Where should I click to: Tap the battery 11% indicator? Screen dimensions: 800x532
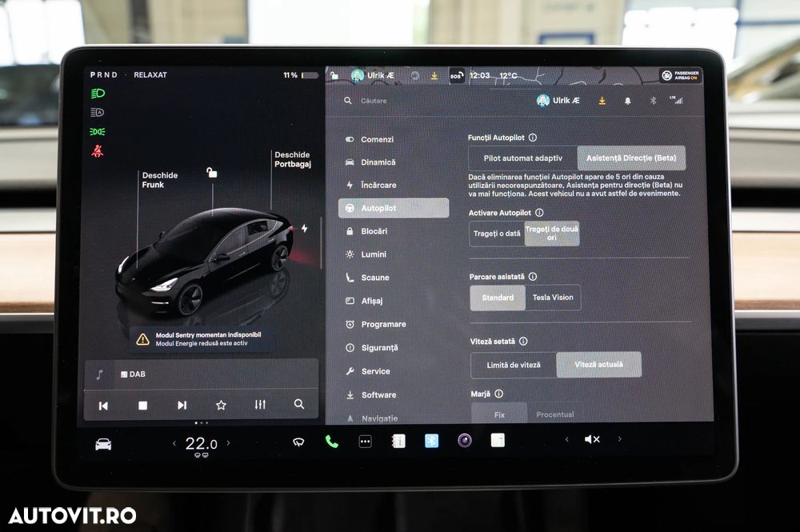click(x=301, y=75)
